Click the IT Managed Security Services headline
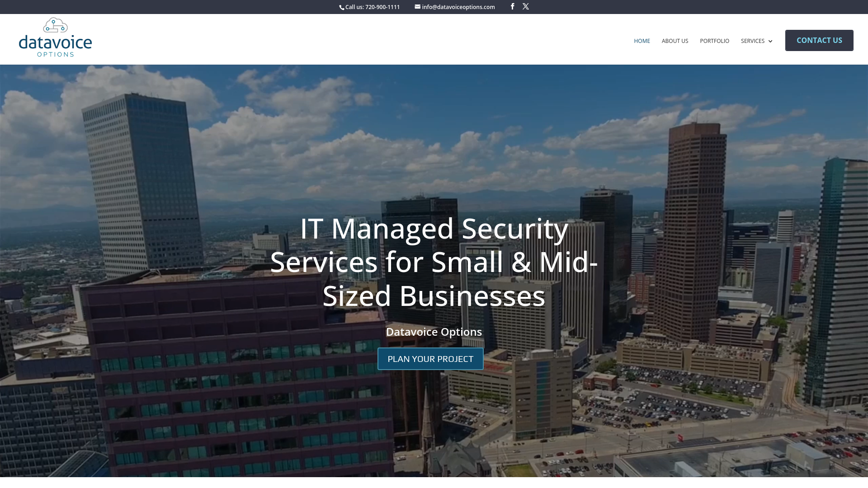 [434, 262]
